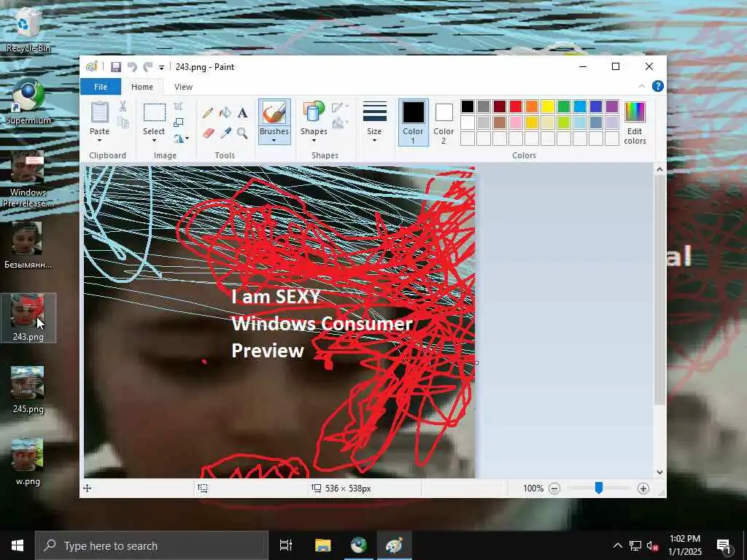
Task: Pick the yellow color swatch
Action: [x=547, y=106]
